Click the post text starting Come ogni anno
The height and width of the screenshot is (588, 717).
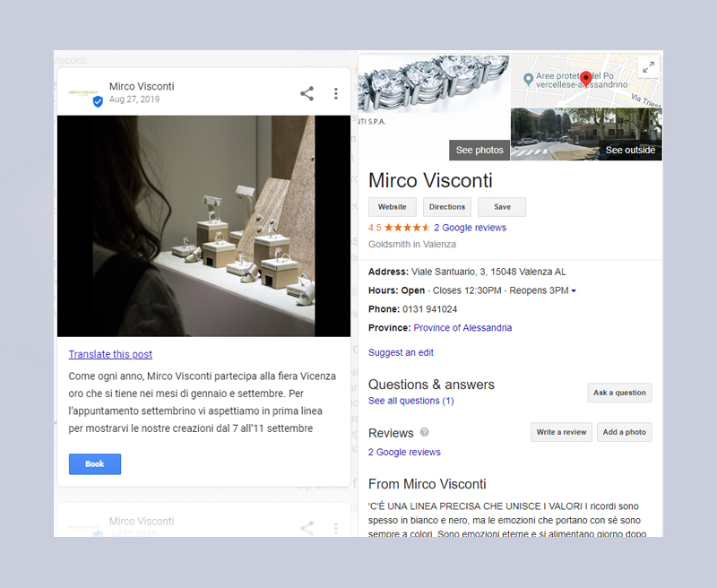coord(203,402)
